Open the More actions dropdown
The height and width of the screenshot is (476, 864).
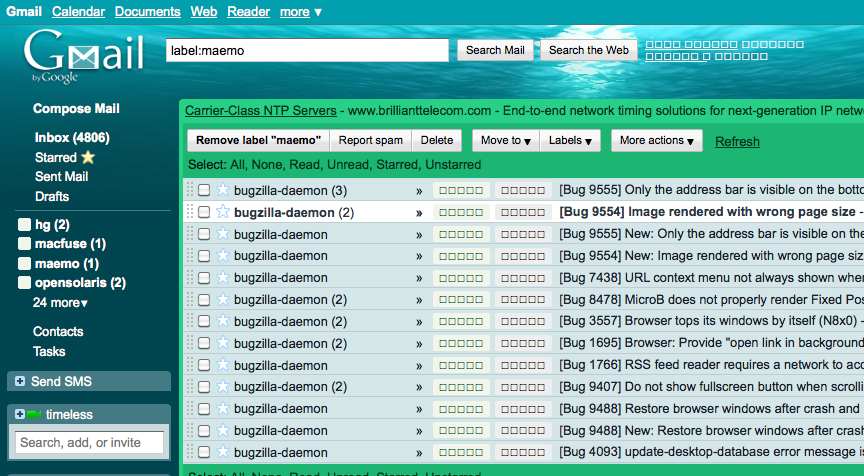point(657,140)
